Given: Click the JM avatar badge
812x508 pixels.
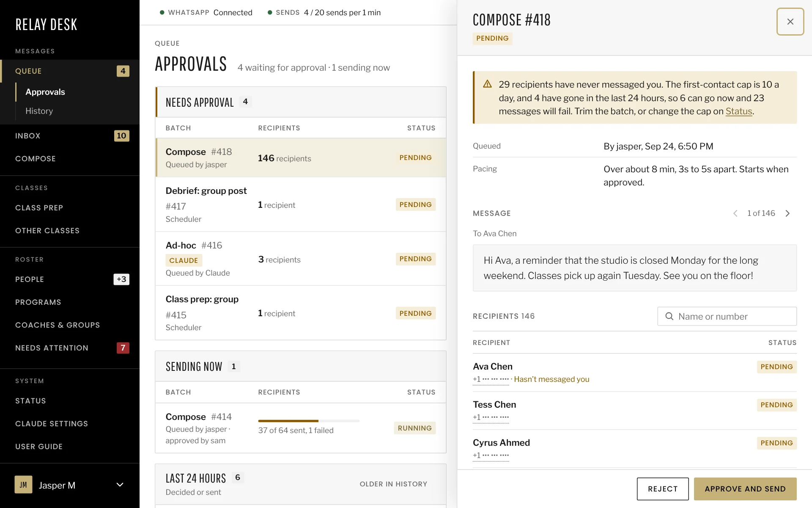Looking at the screenshot, I should click(23, 485).
